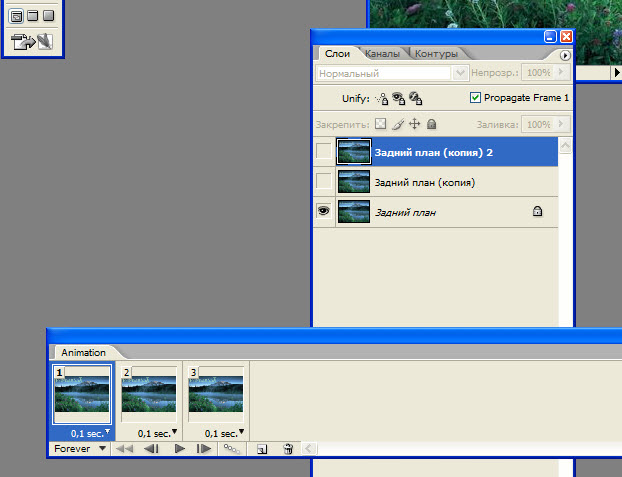This screenshot has width=622, height=477.
Task: Switch to the Контуры tab
Action: point(436,54)
